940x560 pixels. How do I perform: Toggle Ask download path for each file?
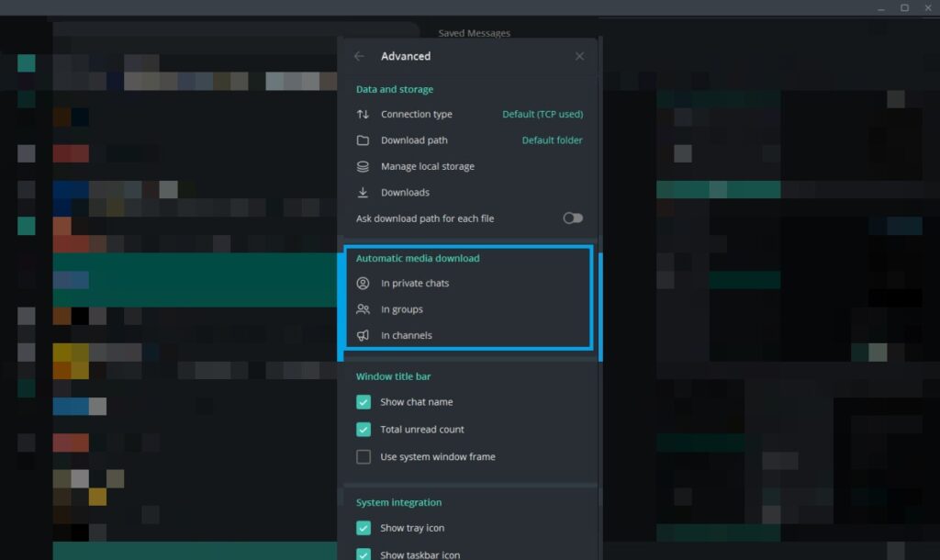(x=573, y=218)
